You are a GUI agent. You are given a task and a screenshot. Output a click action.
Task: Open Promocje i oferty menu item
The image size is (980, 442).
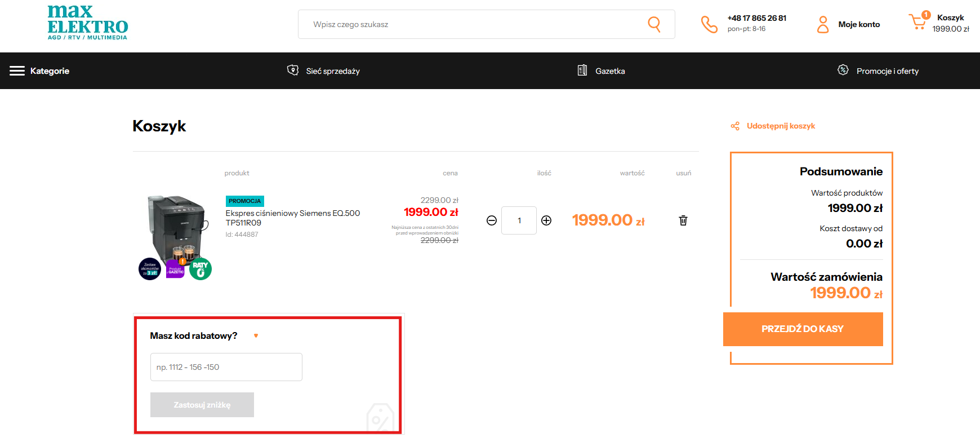pyautogui.click(x=888, y=71)
